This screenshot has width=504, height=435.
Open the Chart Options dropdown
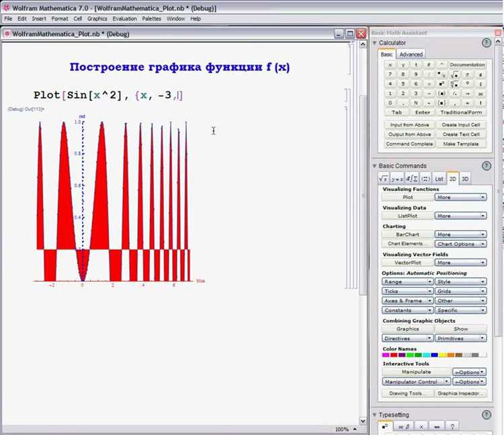460,244
